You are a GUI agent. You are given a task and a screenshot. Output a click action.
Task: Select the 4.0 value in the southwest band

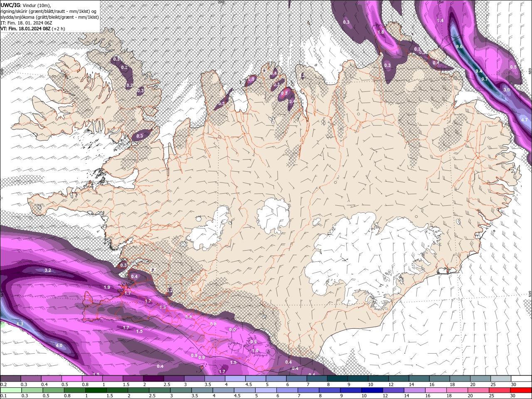[59, 345]
